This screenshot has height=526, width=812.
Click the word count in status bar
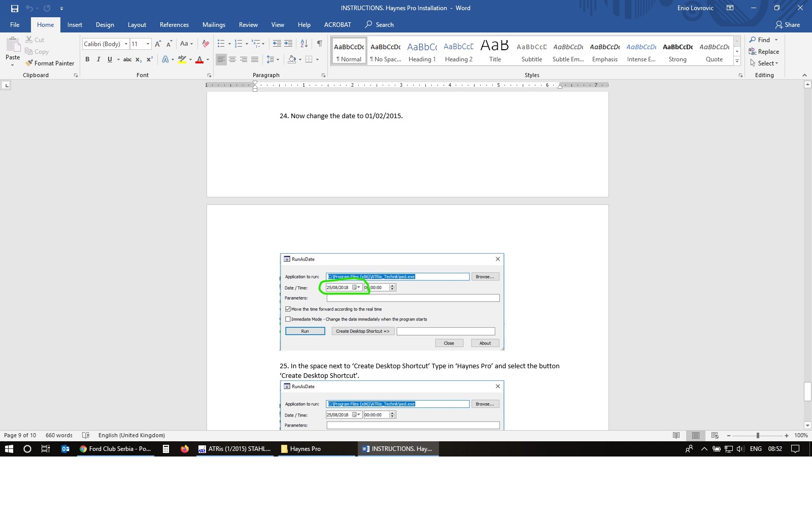pyautogui.click(x=59, y=435)
